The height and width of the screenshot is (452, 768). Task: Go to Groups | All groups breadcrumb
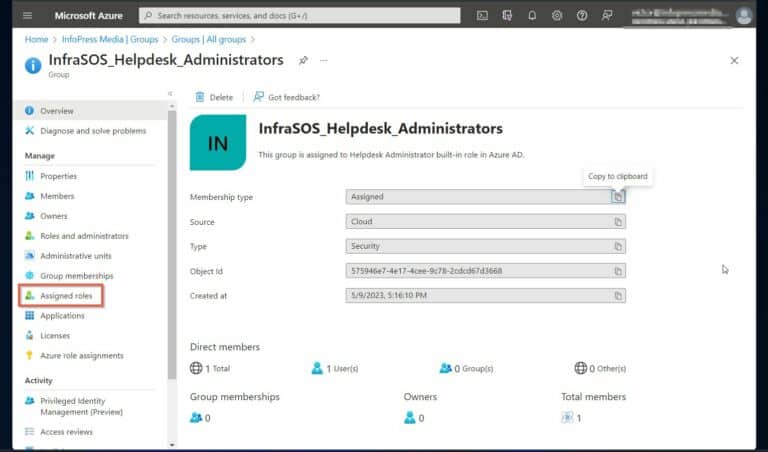(x=209, y=39)
